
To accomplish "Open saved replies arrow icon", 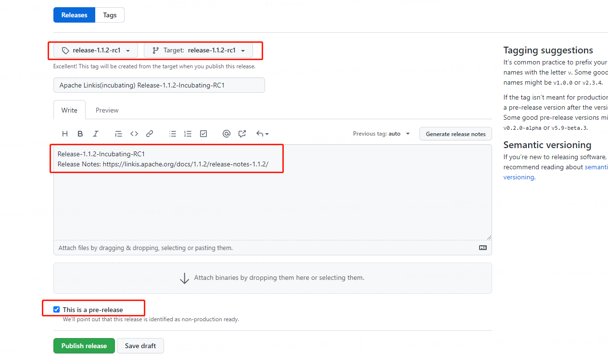I will (262, 134).
